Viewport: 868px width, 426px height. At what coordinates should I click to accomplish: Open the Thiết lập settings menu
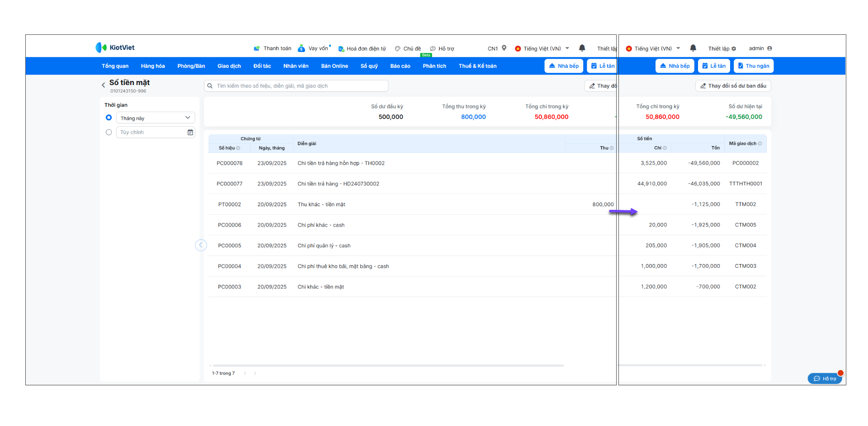point(722,48)
